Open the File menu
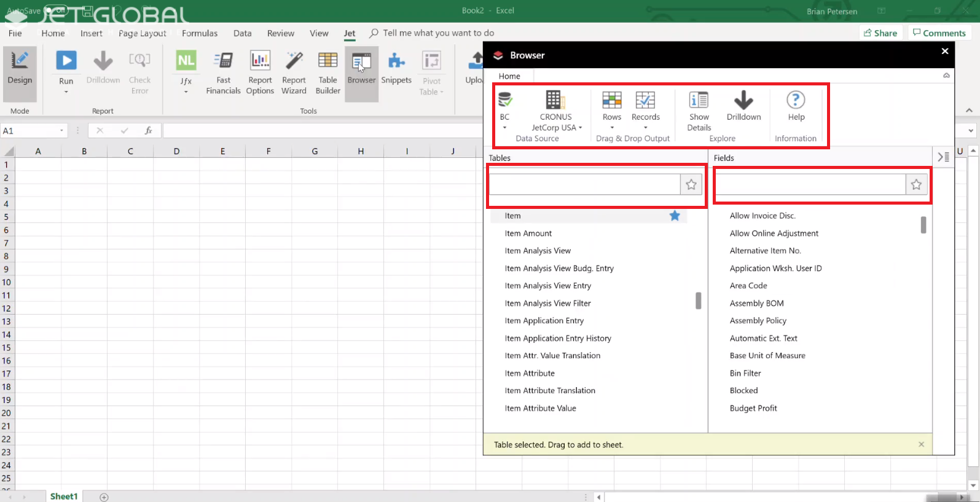The image size is (980, 502). click(15, 33)
